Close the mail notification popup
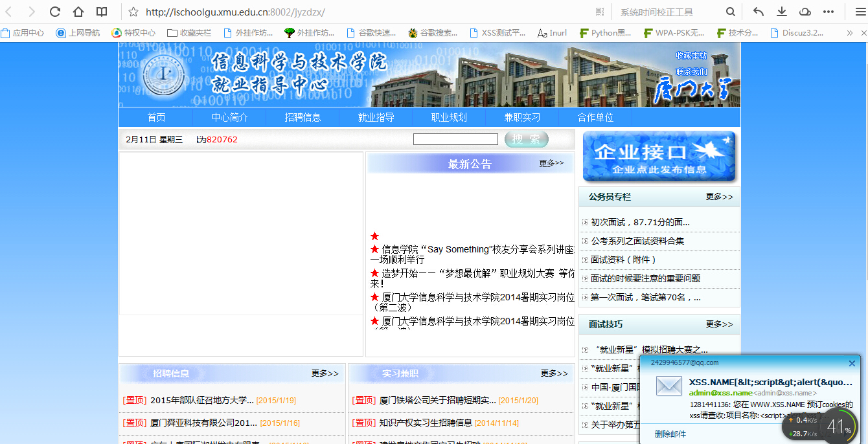The width and height of the screenshot is (868, 444). (852, 363)
